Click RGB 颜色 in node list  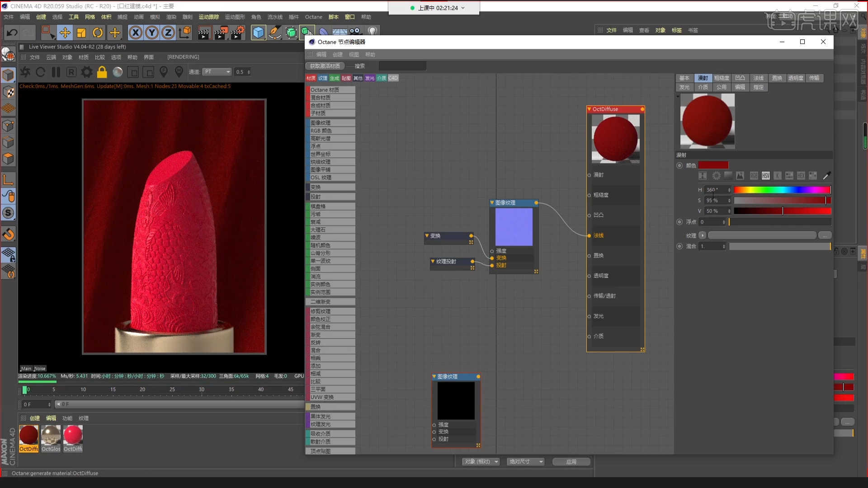pyautogui.click(x=331, y=131)
